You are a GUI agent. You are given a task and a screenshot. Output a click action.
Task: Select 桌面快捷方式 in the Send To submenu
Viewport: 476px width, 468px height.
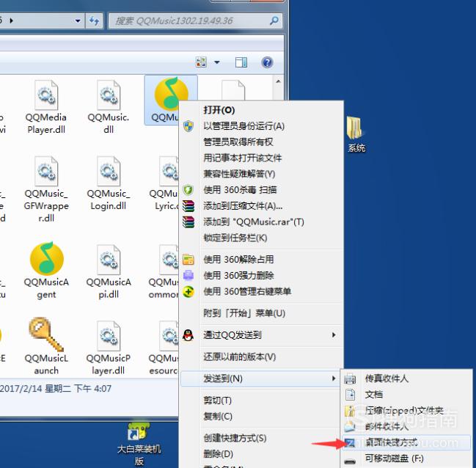[x=406, y=442]
